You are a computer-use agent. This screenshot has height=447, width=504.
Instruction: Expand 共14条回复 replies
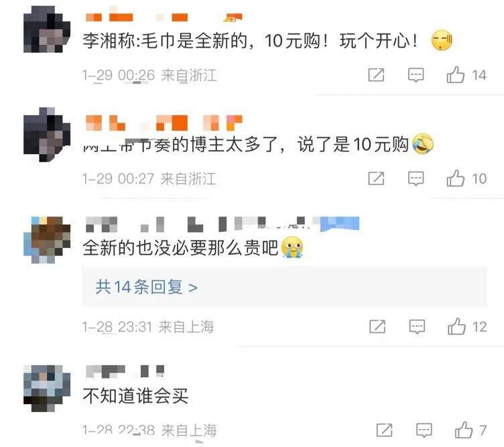pos(147,287)
